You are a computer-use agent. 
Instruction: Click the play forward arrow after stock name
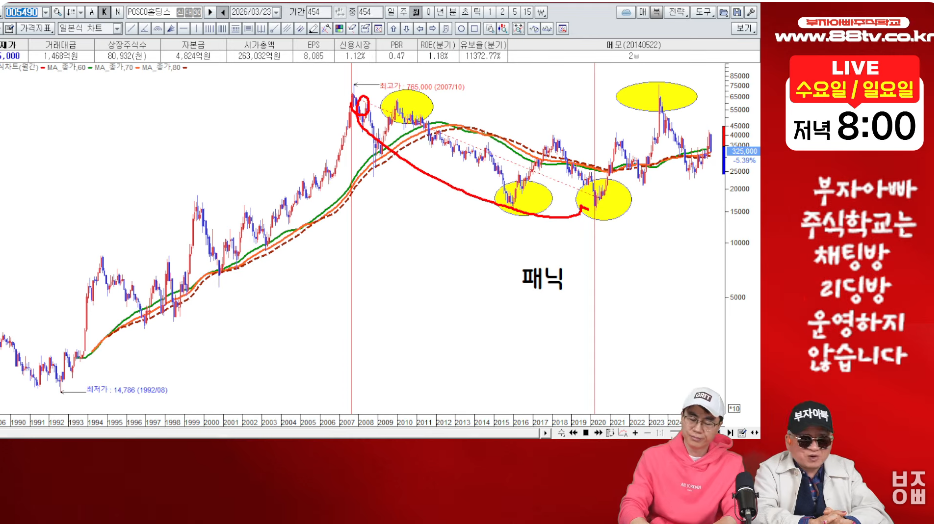pos(210,12)
